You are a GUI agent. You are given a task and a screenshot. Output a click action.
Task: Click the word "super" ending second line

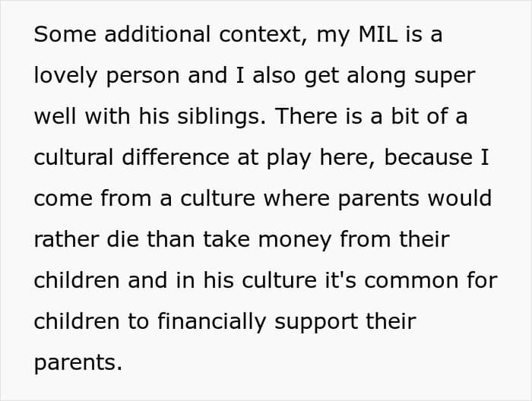pyautogui.click(x=445, y=76)
